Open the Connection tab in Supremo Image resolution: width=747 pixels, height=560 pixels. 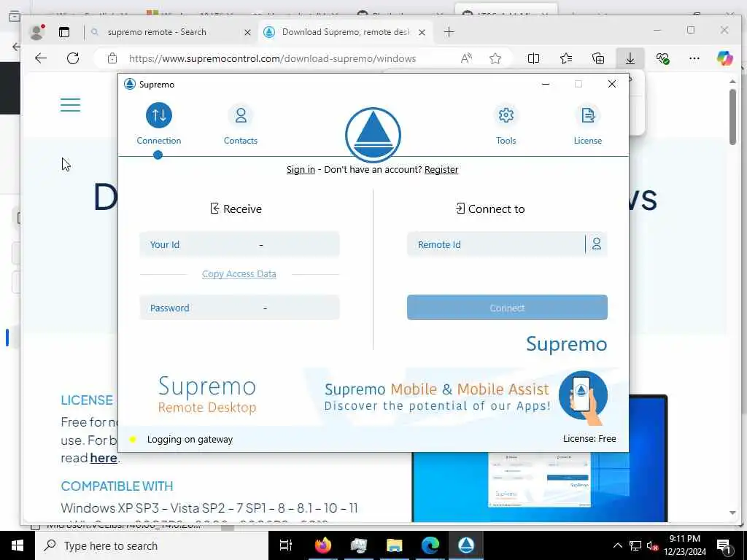(x=158, y=124)
